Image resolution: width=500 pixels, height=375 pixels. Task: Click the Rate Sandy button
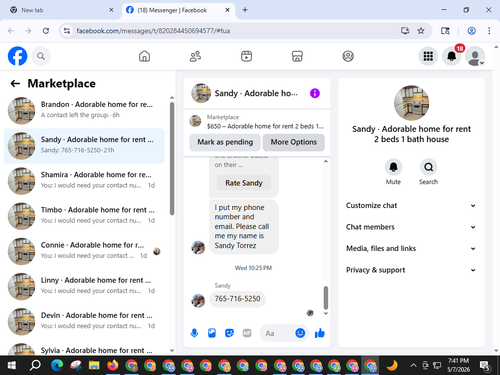(x=244, y=183)
